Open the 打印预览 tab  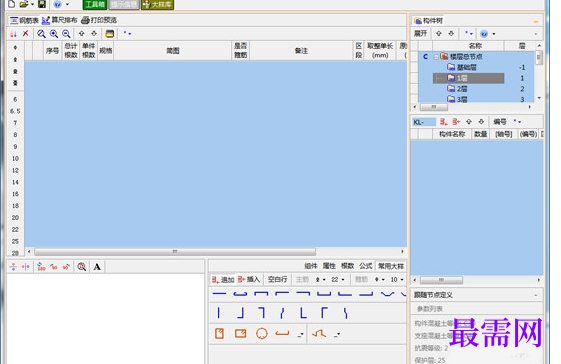pyautogui.click(x=99, y=20)
